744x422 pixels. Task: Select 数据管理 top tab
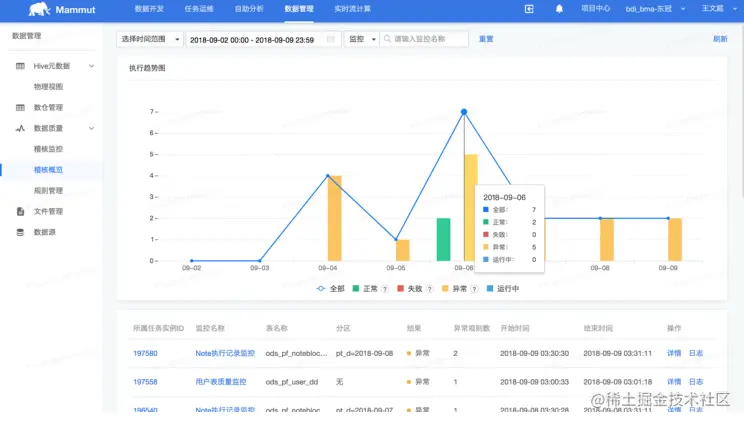tap(299, 9)
